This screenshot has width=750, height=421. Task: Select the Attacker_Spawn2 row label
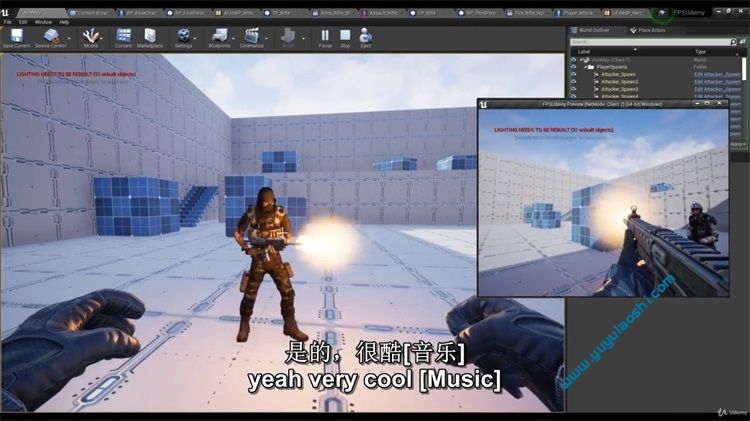(x=619, y=82)
